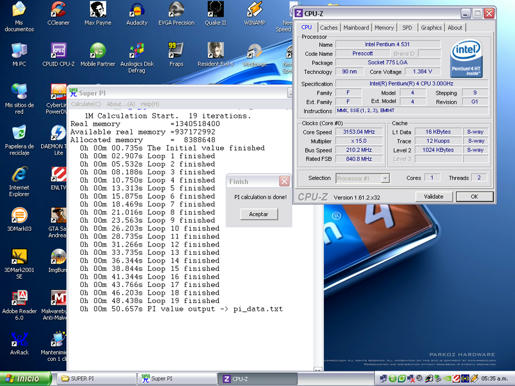Select the CPU tab in CPU-Z
Image resolution: width=515 pixels, height=386 pixels.
(306, 27)
